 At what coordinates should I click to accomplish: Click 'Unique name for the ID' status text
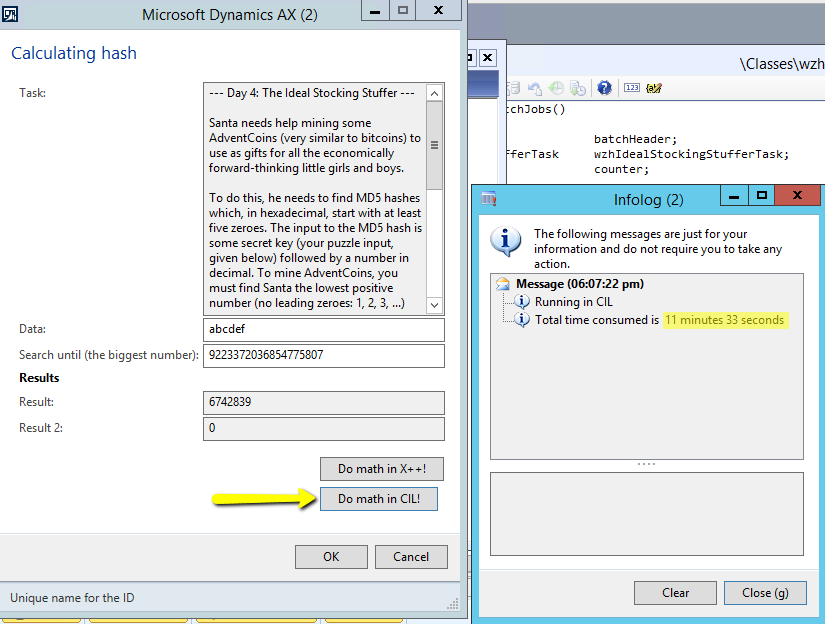coord(72,598)
